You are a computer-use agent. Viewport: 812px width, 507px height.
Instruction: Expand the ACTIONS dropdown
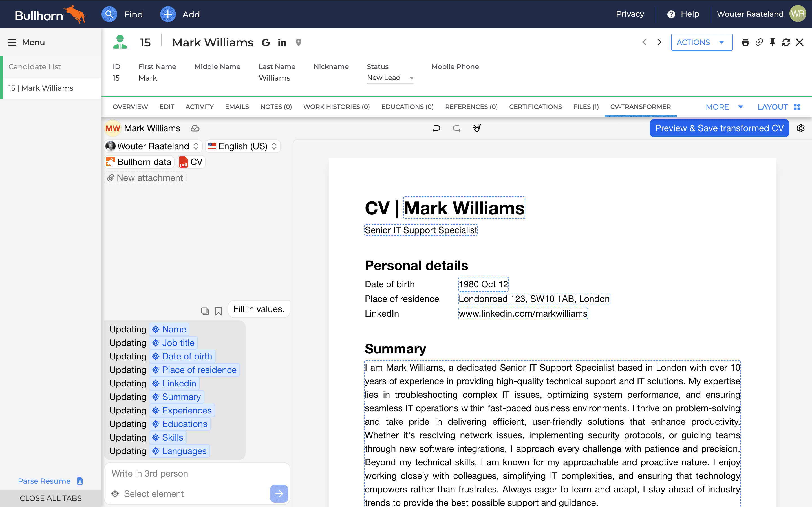pos(701,42)
